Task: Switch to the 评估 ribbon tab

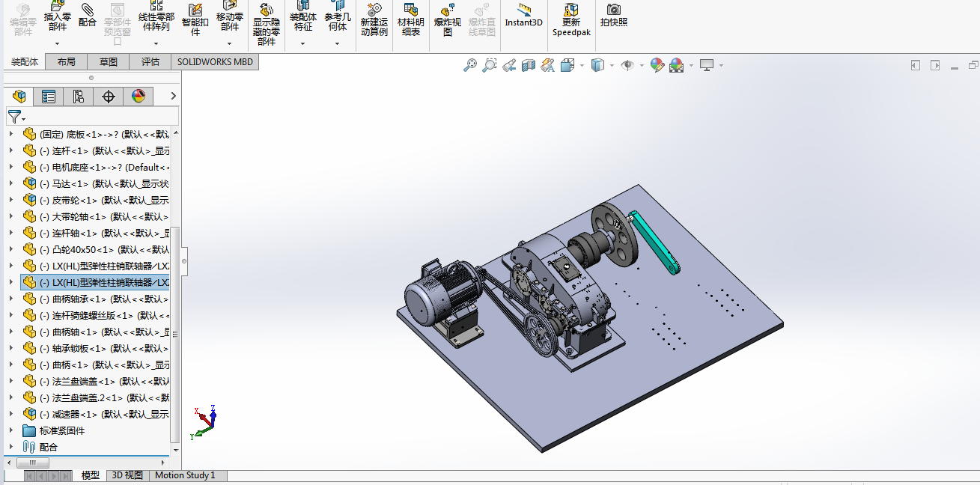Action: pyautogui.click(x=150, y=62)
